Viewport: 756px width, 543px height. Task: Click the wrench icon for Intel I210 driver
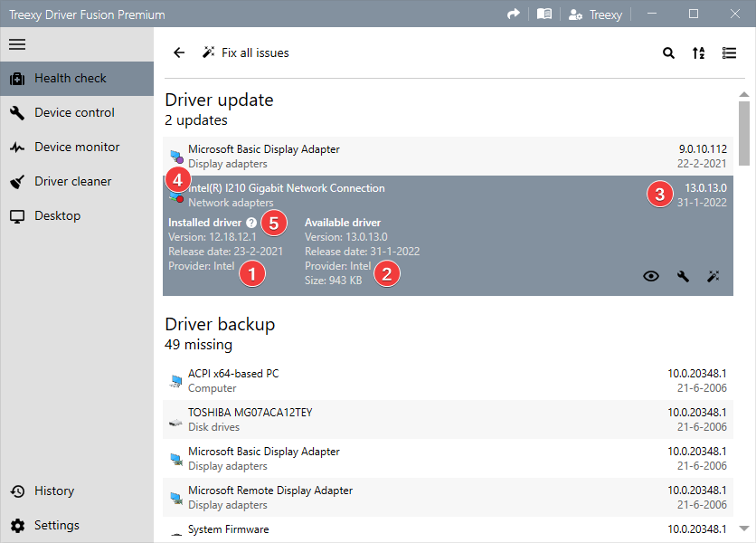coord(683,276)
